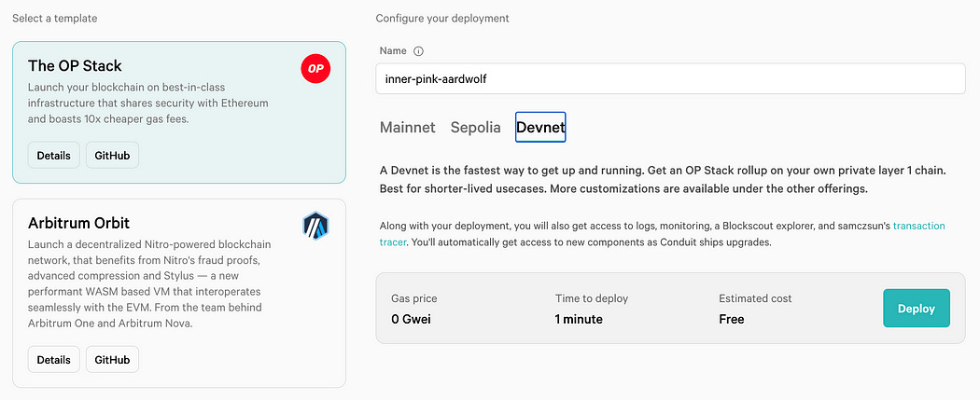Open GitHub for The OP Stack
This screenshot has height=400, width=980.
click(x=113, y=156)
